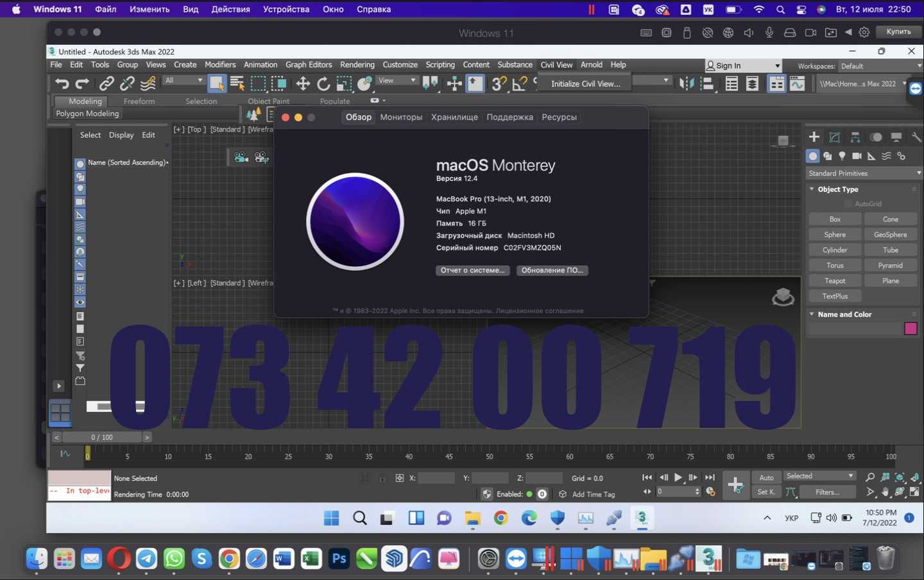Open the Select by Name list

click(x=237, y=83)
